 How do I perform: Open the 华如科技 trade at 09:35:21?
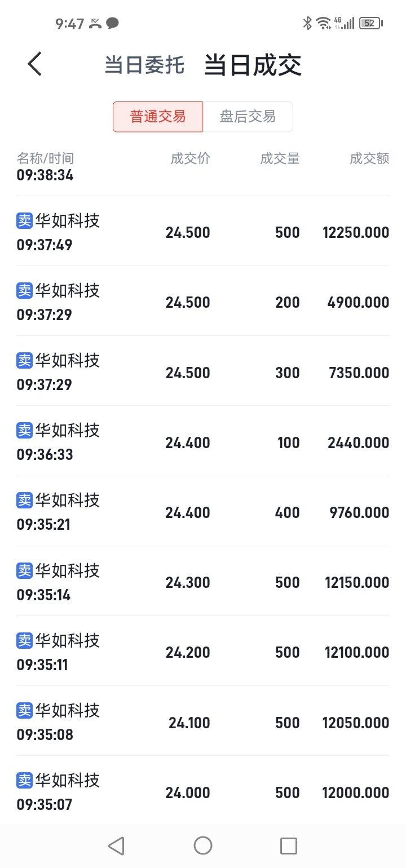pos(203,511)
